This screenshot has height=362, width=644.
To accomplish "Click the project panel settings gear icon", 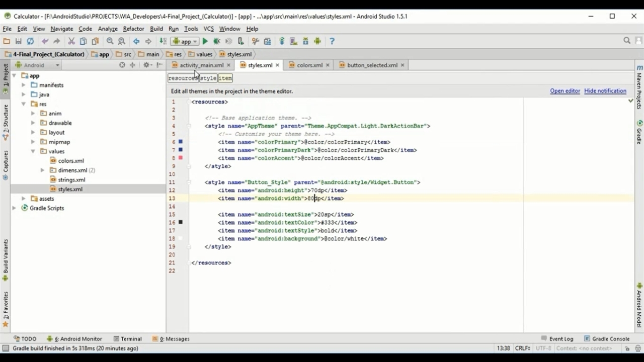I will point(146,65).
